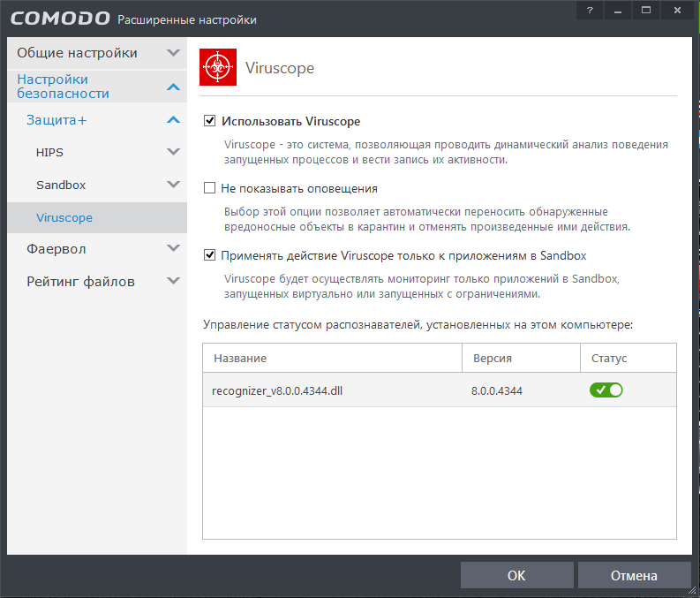The height and width of the screenshot is (598, 700).
Task: Toggle recognizer_v8.0.0.4344.dll status switch off
Action: coord(606,390)
